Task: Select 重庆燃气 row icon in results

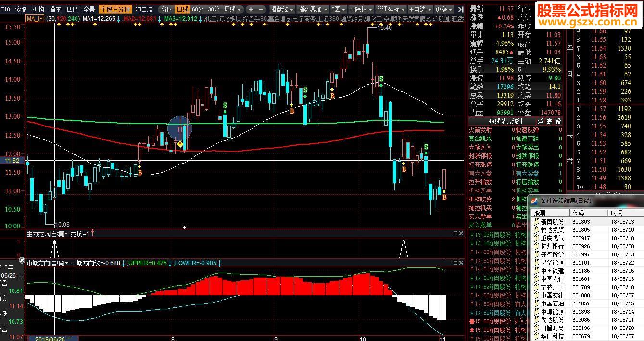Action: coord(537,238)
